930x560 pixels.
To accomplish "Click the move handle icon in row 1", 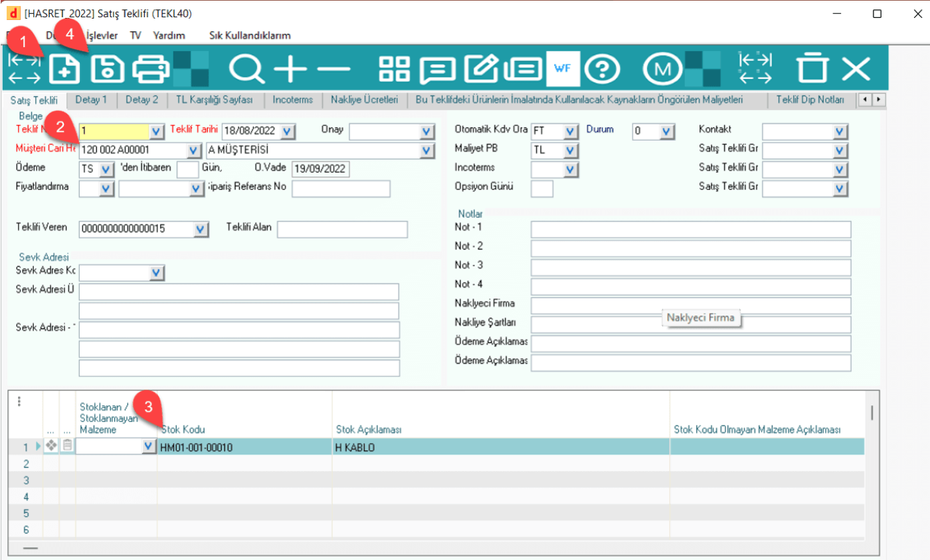I will tap(51, 447).
